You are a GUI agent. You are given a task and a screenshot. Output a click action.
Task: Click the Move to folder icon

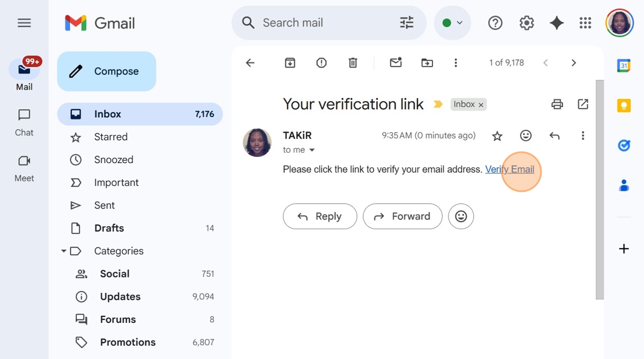[x=427, y=63]
